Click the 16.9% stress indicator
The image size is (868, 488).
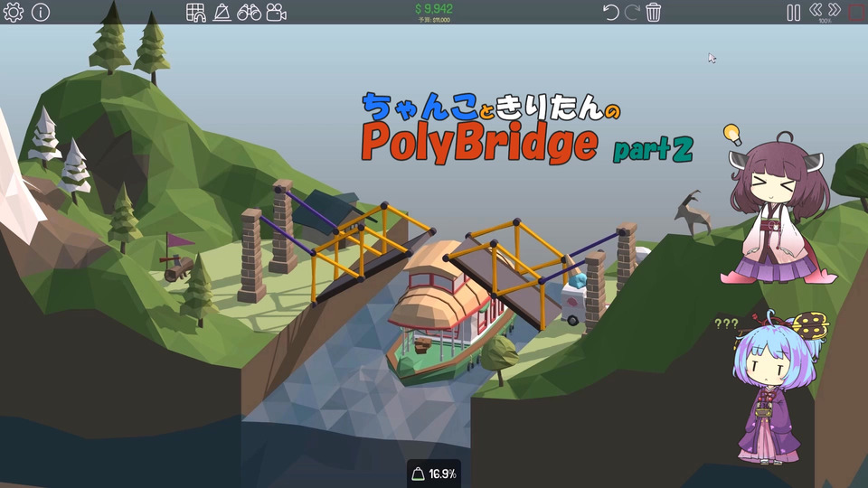coord(435,474)
